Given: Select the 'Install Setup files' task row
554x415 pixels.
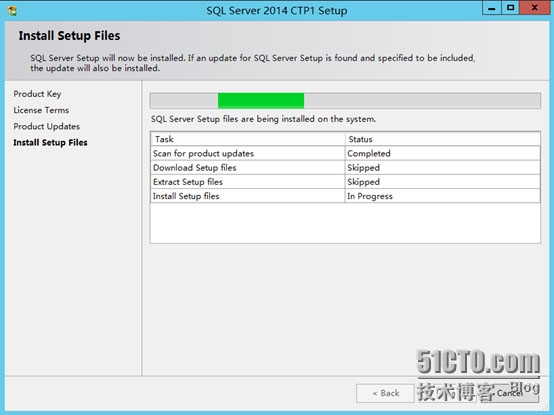Looking at the screenshot, I should (345, 196).
